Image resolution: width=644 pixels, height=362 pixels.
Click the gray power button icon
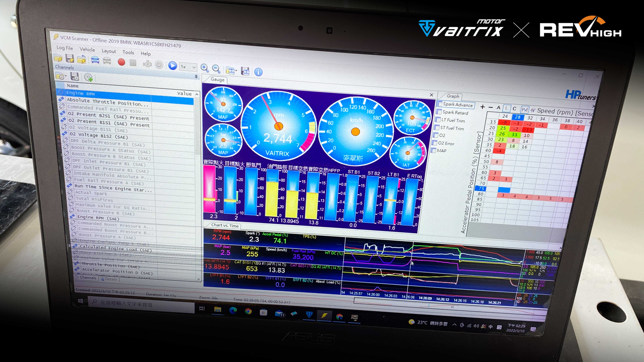click(x=159, y=65)
